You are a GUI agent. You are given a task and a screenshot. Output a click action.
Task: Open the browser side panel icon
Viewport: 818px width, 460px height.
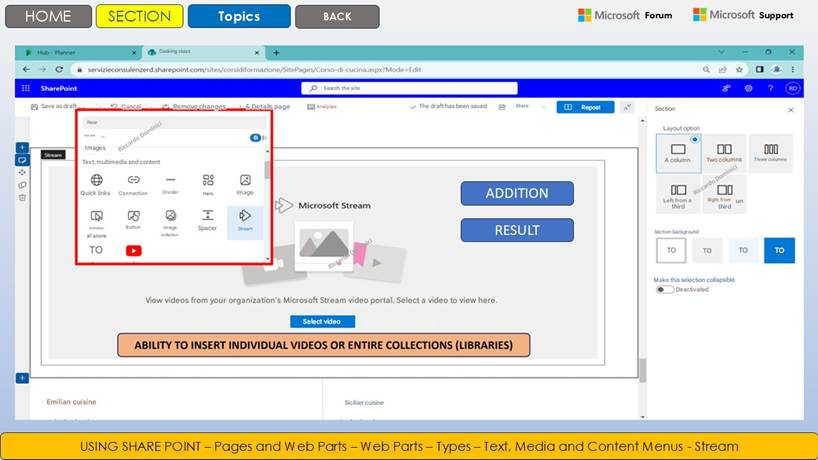(760, 69)
